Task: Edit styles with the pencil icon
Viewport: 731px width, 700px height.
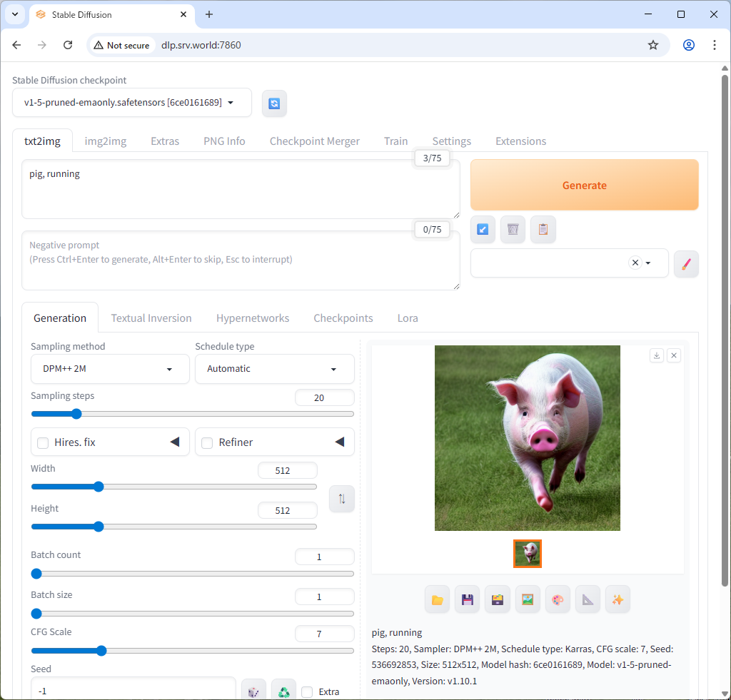Action: (x=686, y=264)
